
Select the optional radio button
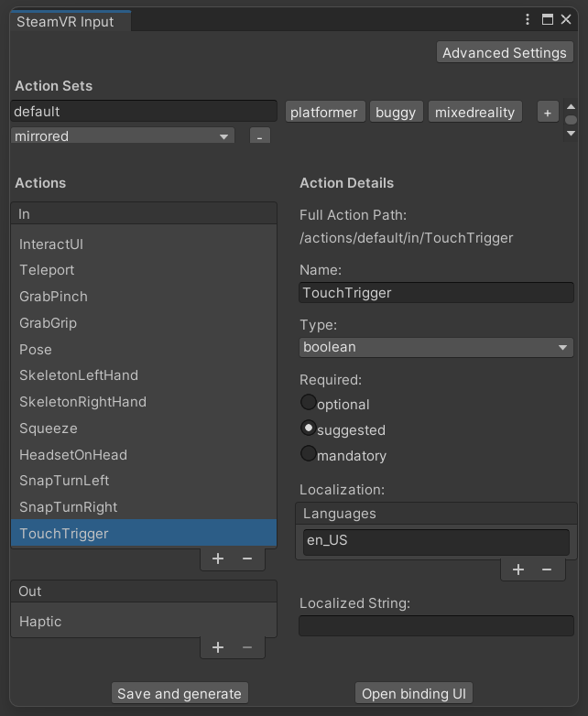(x=309, y=402)
